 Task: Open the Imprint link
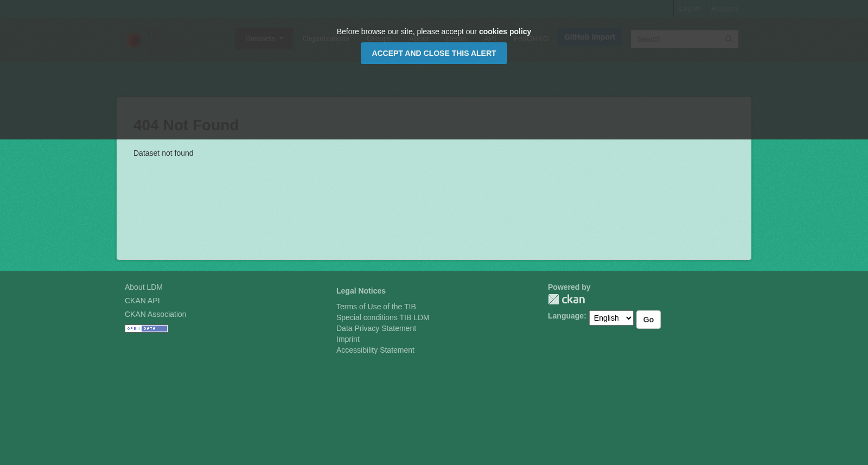click(x=348, y=339)
